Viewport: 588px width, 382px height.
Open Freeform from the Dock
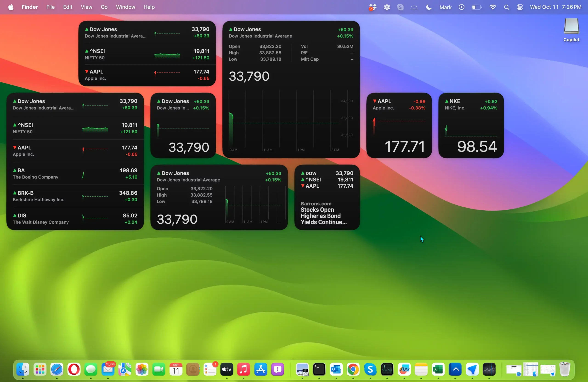coord(404,369)
